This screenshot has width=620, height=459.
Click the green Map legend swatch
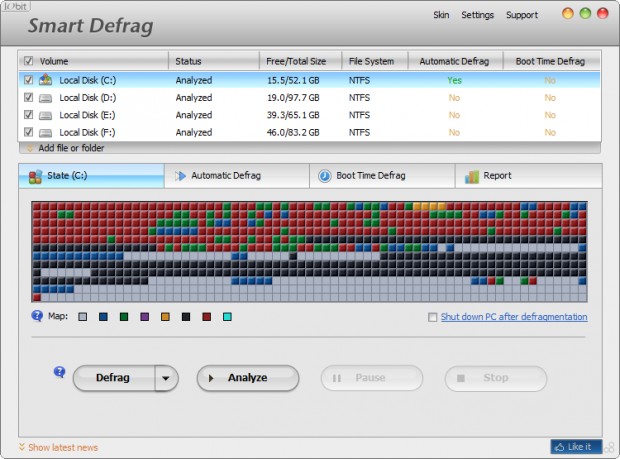click(x=124, y=317)
